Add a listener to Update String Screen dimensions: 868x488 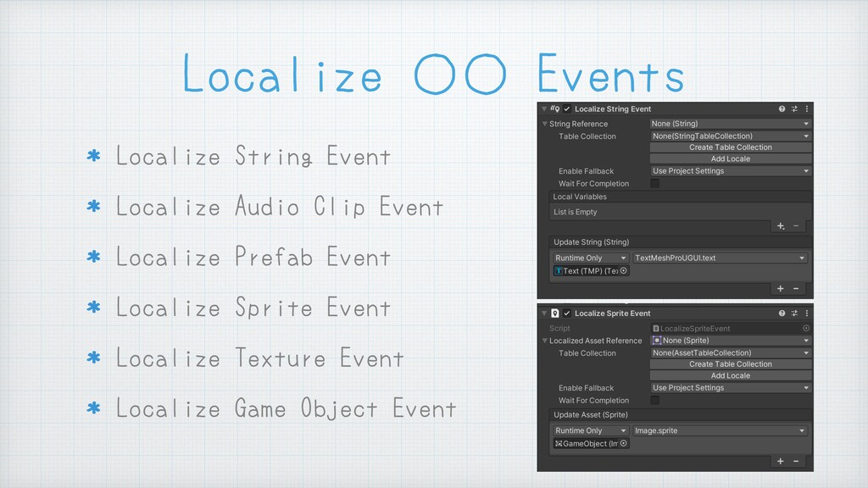781,288
